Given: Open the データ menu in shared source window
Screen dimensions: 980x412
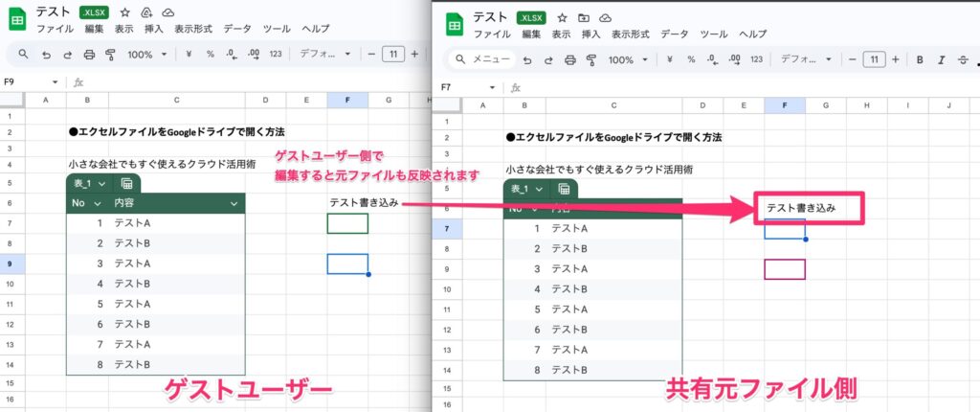Looking at the screenshot, I should point(674,34).
